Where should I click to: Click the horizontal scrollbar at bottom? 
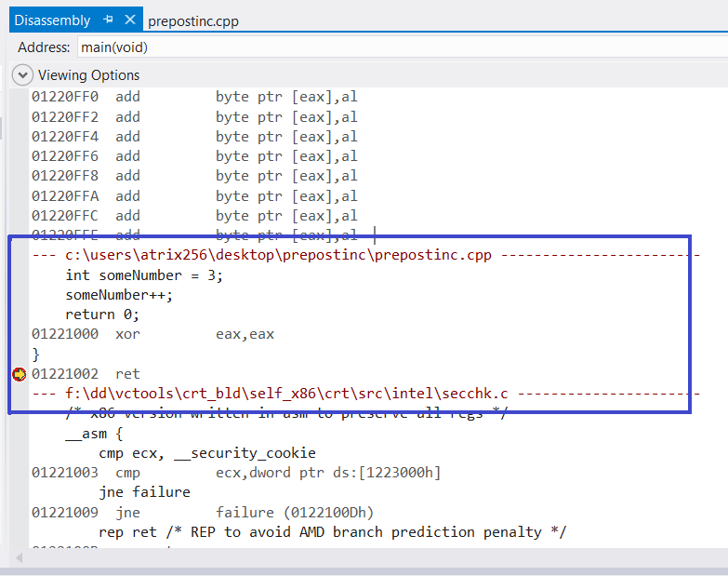372,557
